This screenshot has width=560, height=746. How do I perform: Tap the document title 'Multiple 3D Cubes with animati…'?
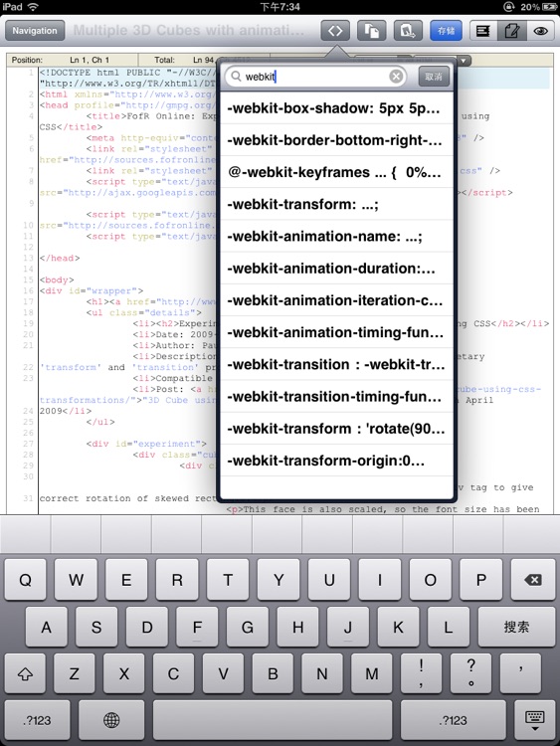pos(189,31)
